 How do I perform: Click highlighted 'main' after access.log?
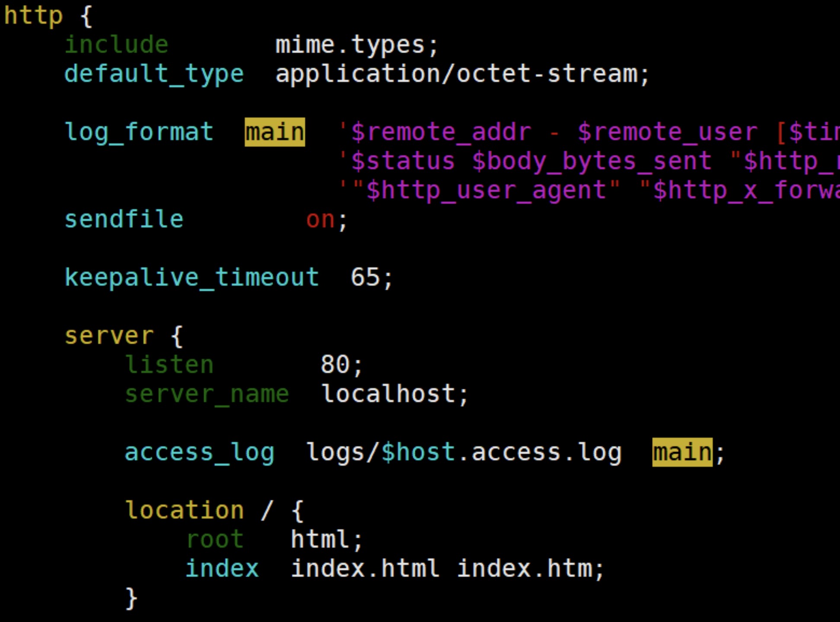(682, 452)
